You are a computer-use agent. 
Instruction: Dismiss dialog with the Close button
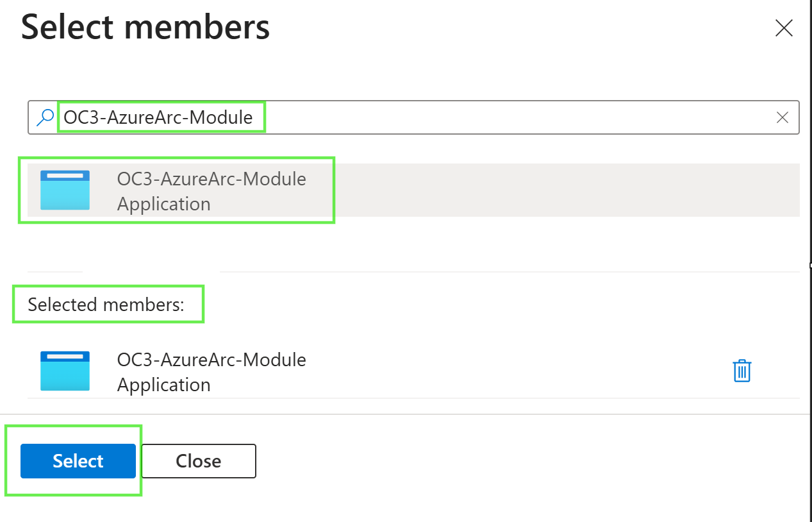199,461
